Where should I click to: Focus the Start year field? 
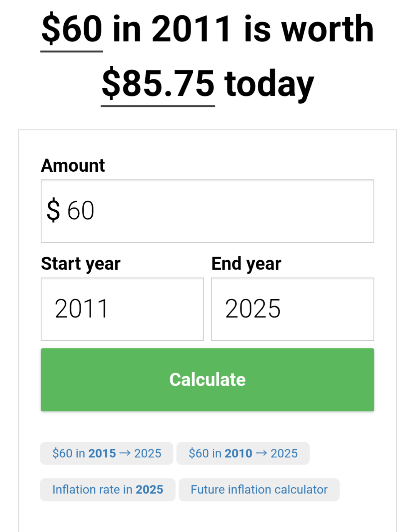pos(122,309)
